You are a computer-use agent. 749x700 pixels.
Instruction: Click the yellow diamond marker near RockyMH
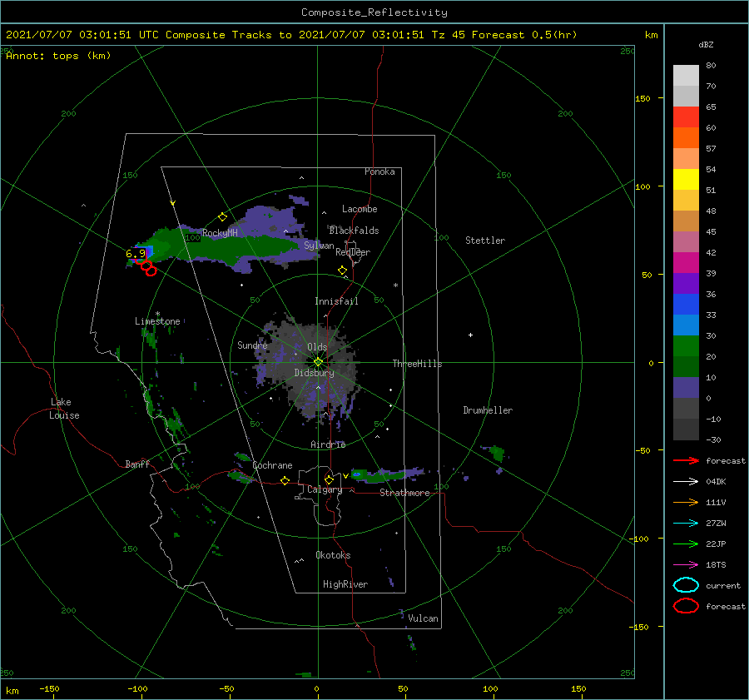pos(222,217)
